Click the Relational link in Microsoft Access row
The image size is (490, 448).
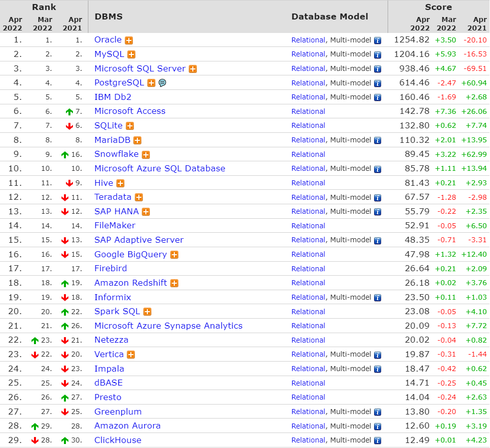pyautogui.click(x=308, y=111)
